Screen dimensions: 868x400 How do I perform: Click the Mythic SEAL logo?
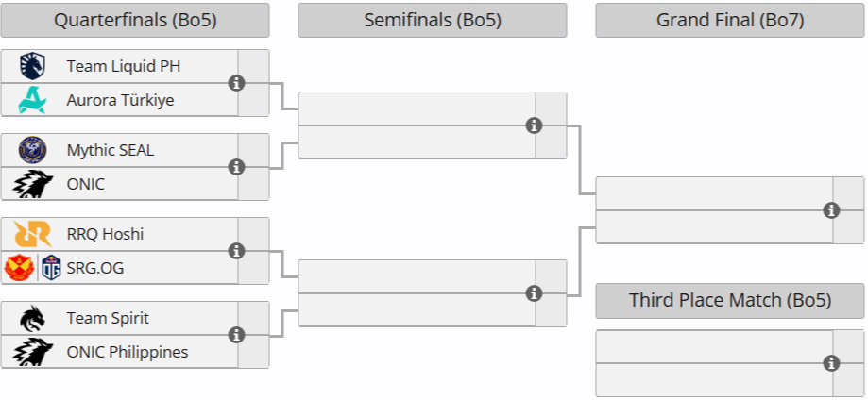(33, 150)
